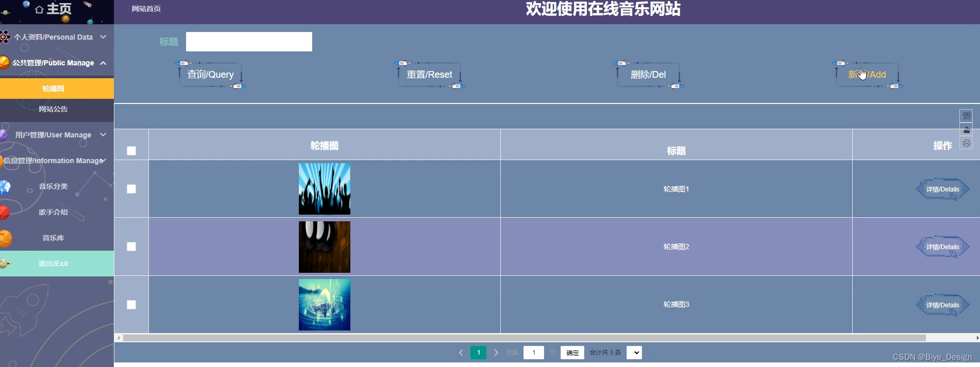The width and height of the screenshot is (980, 367).
Task: Check the box for row 轮播图1
Action: [131, 189]
